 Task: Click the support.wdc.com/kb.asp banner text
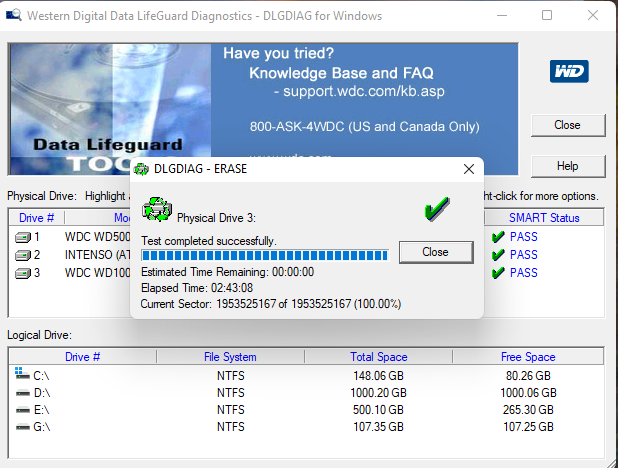[x=364, y=91]
